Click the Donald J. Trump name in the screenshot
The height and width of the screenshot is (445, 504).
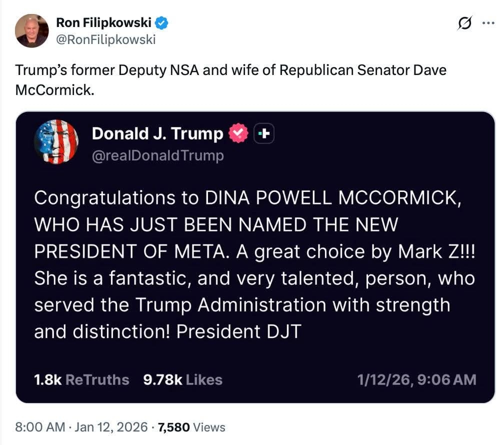click(x=157, y=133)
